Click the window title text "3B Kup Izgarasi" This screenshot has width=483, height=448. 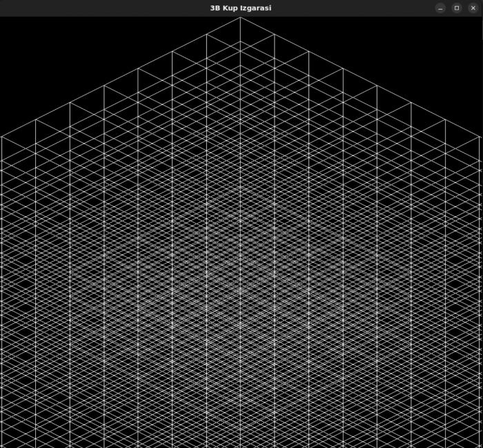point(241,8)
